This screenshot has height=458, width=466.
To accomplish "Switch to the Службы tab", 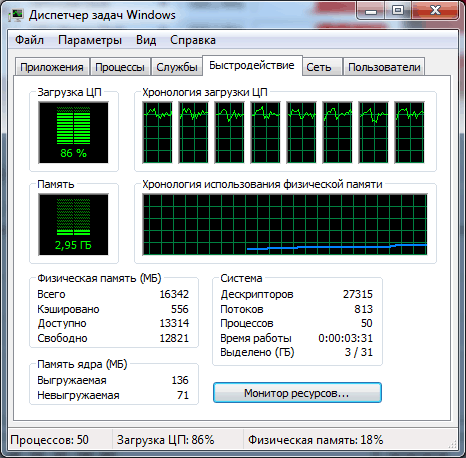I will [177, 67].
